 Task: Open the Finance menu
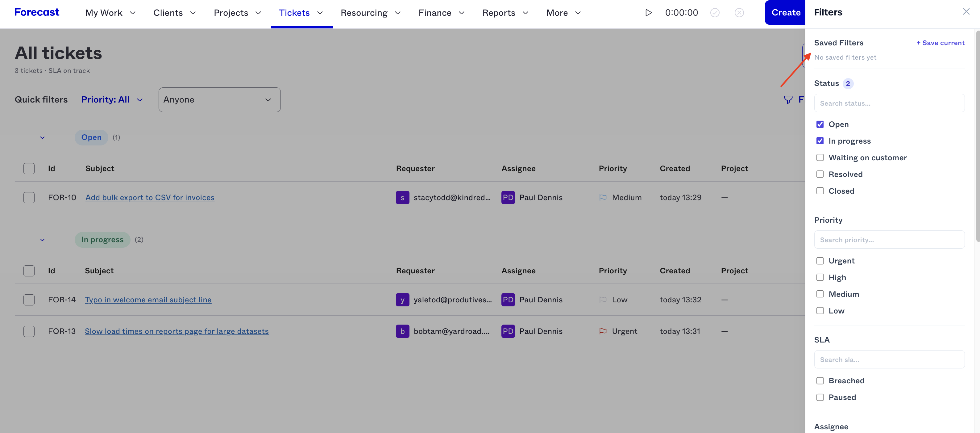click(x=441, y=13)
